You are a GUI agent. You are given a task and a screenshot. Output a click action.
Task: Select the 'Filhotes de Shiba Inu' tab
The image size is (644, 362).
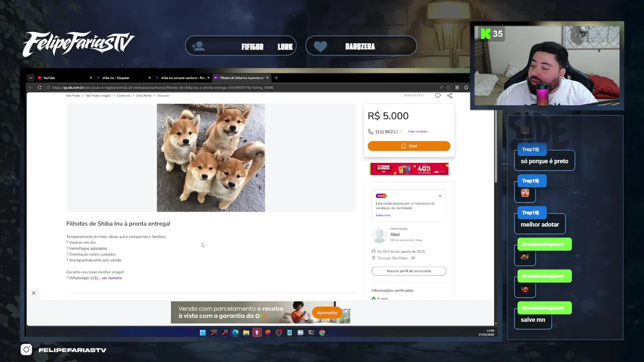[241, 78]
